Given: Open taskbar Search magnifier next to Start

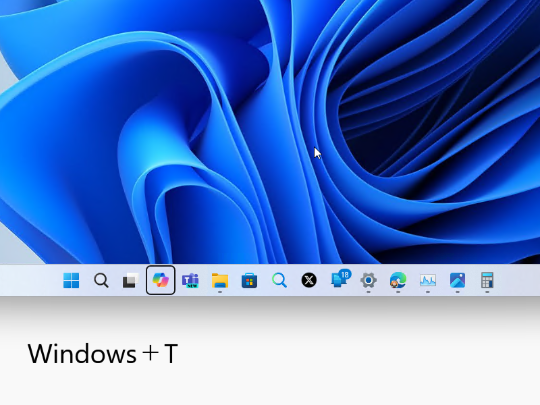Looking at the screenshot, I should pyautogui.click(x=101, y=280).
